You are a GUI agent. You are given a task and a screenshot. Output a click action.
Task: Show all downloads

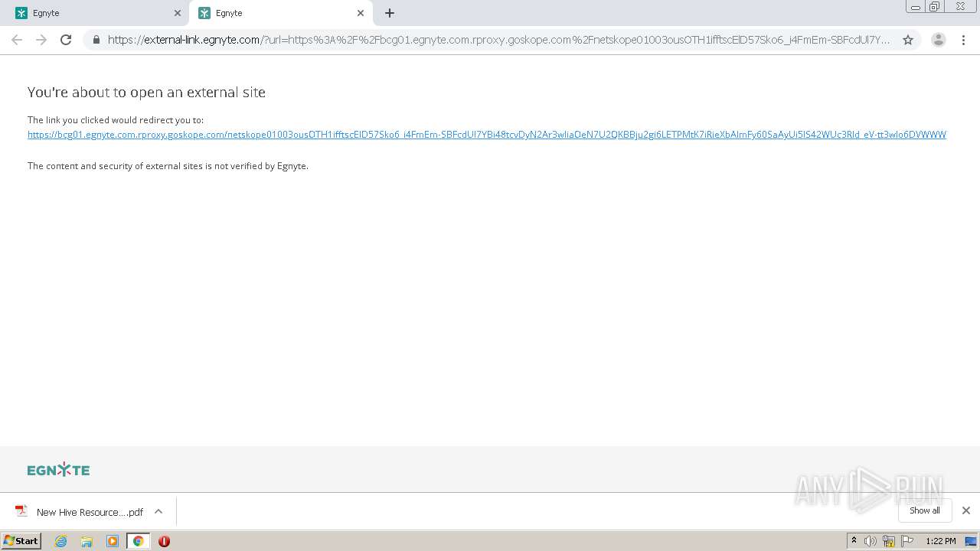point(925,510)
